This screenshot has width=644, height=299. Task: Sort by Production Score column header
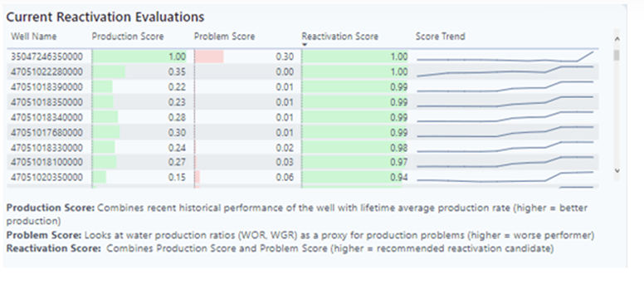(128, 37)
